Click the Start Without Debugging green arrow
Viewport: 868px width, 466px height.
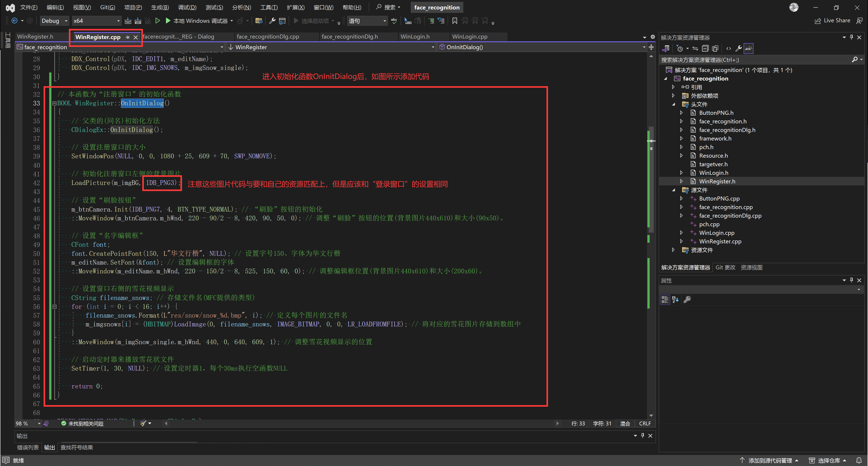tap(158, 21)
